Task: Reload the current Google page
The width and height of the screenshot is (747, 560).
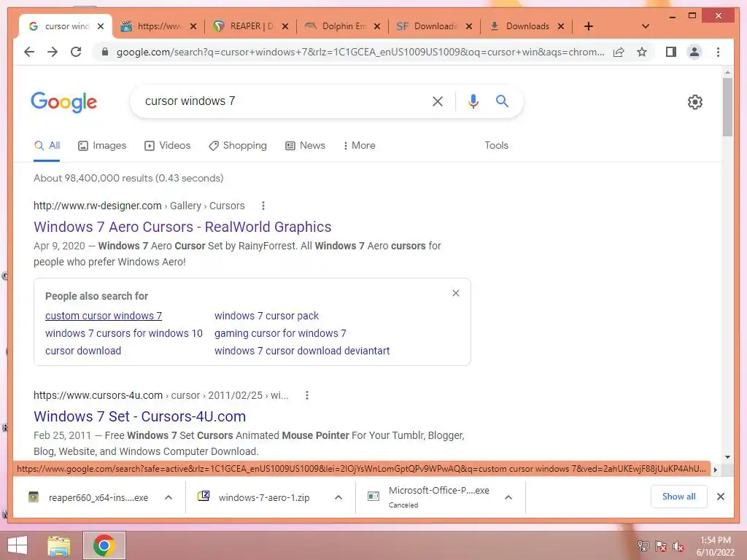Action: tap(76, 52)
